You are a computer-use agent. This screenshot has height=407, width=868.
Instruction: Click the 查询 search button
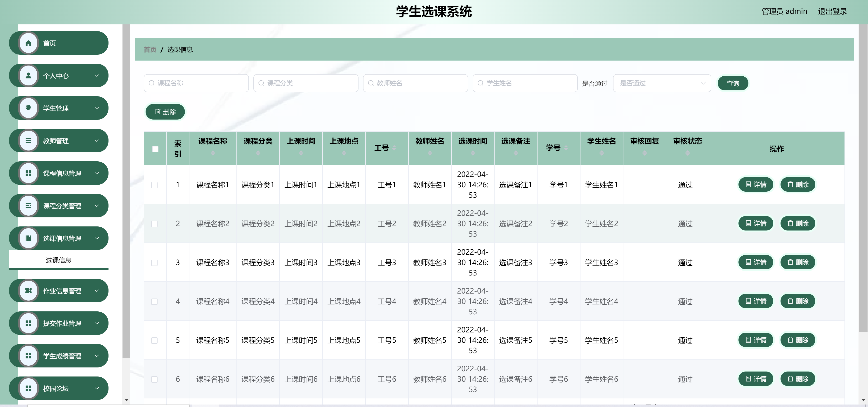point(733,83)
